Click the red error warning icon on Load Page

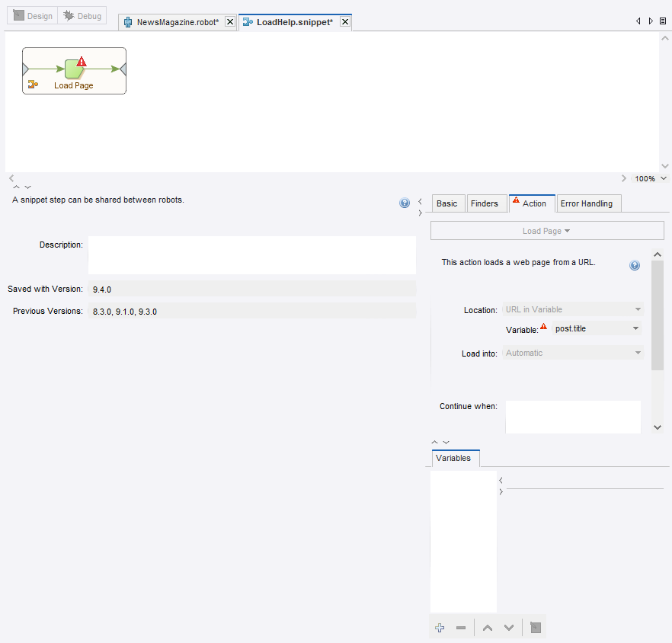tap(80, 62)
